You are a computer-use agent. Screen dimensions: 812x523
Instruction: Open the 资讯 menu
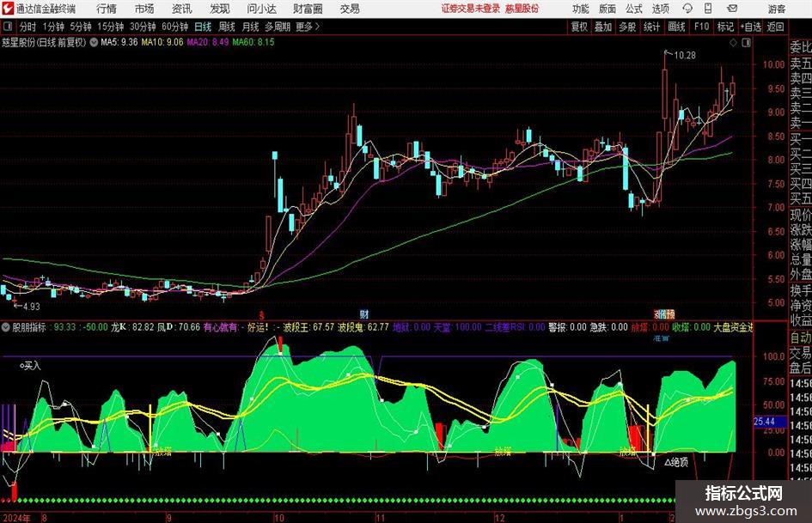[182, 9]
